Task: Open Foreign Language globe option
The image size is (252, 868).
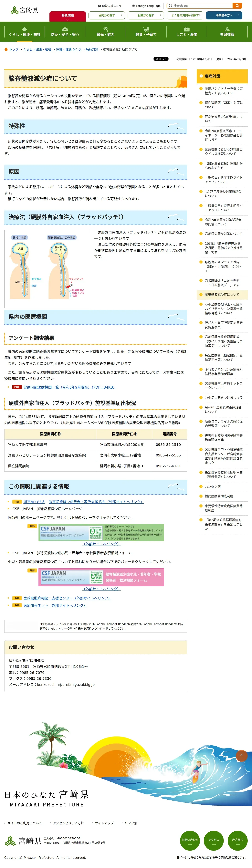Action: click(x=146, y=6)
